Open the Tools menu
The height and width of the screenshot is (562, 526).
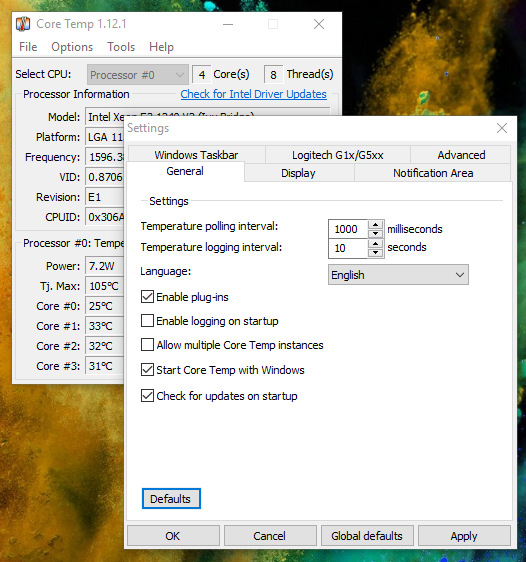coord(121,47)
